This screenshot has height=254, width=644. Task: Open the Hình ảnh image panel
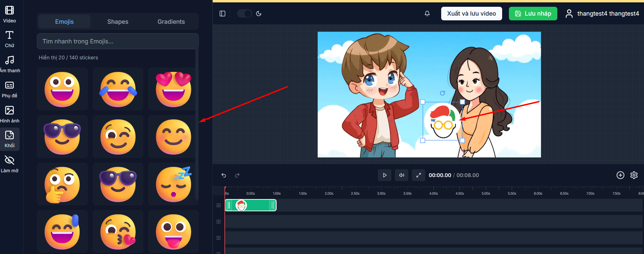coord(9,115)
